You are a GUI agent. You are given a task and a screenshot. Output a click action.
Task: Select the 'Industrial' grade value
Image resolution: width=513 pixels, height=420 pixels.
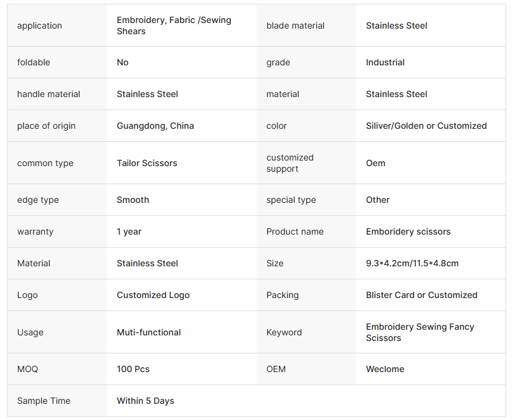click(x=385, y=62)
